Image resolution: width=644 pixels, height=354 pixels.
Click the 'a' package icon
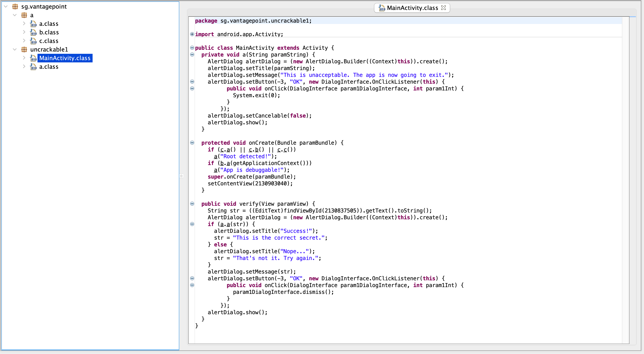(24, 15)
